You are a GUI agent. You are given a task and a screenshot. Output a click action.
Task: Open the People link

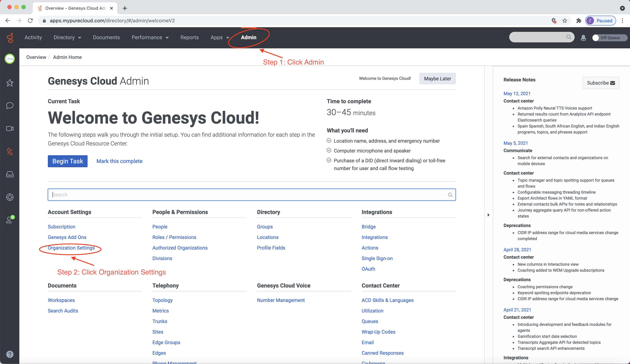pos(160,227)
